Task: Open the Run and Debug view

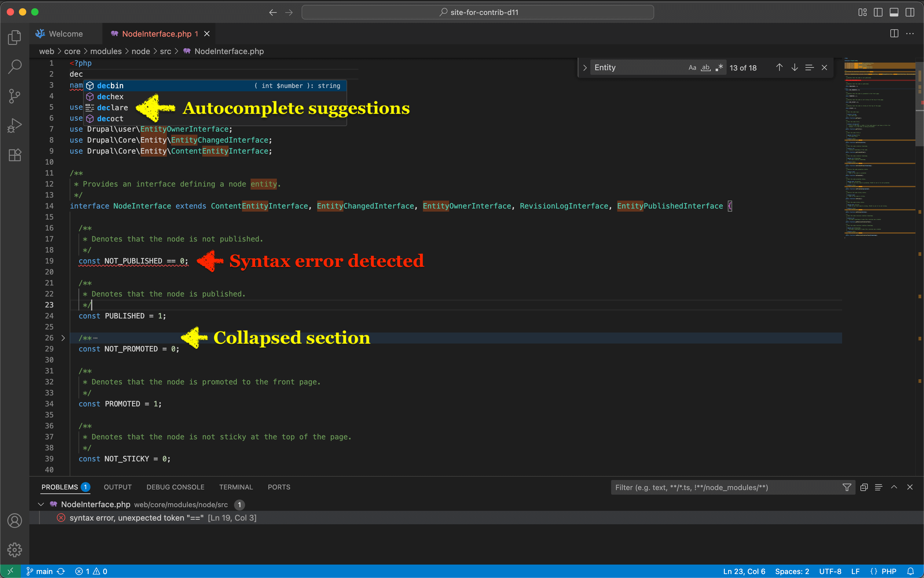Action: 15,125
